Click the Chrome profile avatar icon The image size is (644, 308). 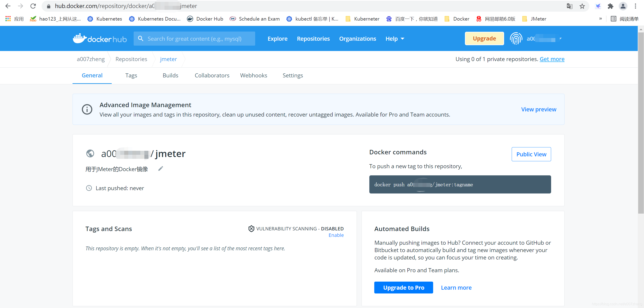tap(623, 6)
